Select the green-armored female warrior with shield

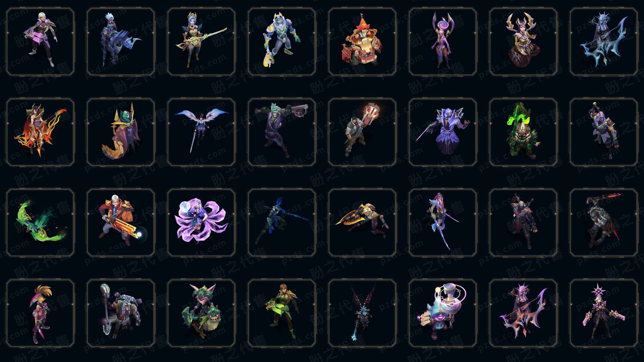click(282, 313)
